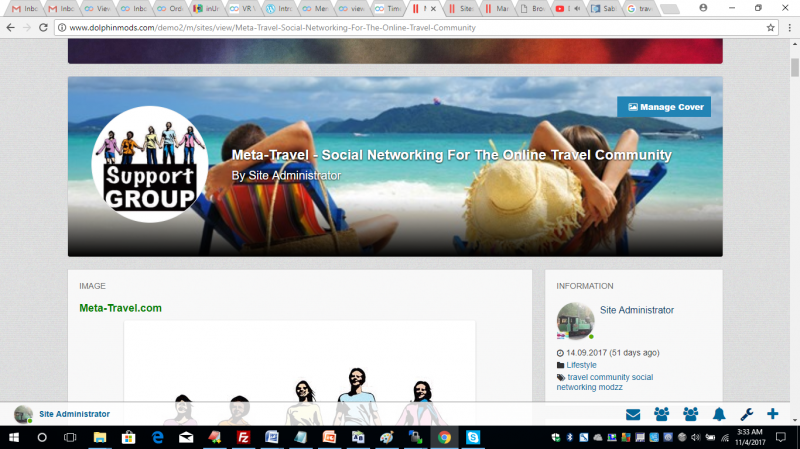Open Cortana search circle in taskbar
The image size is (800, 449).
42,437
